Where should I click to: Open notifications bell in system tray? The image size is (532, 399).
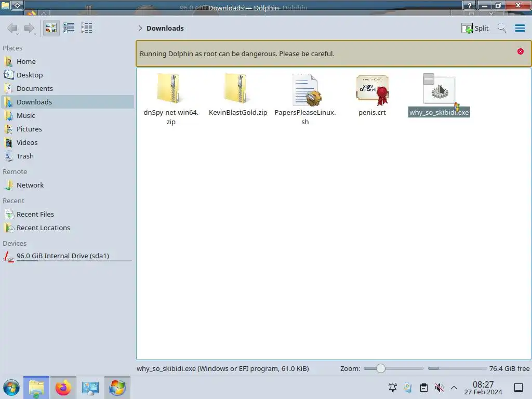[393, 388]
